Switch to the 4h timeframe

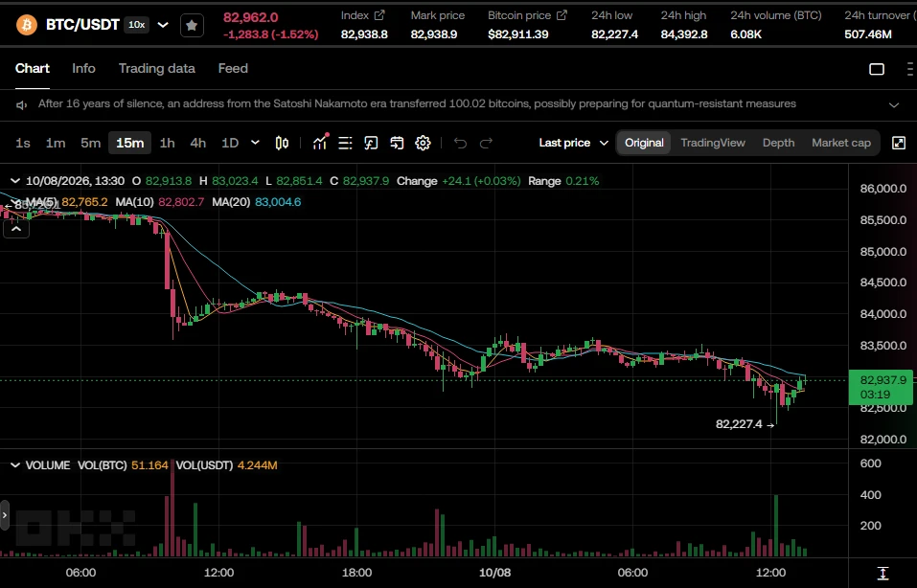198,143
